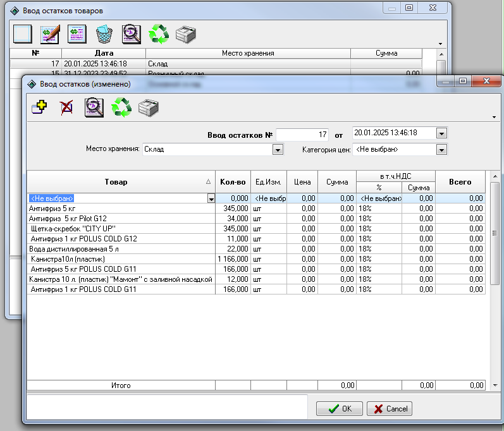
Task: Select Вода дистиллированная 5 л row
Action: pos(256,249)
